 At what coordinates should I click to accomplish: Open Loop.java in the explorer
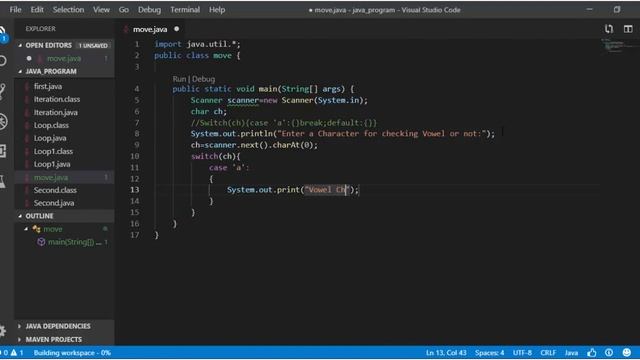(50, 138)
